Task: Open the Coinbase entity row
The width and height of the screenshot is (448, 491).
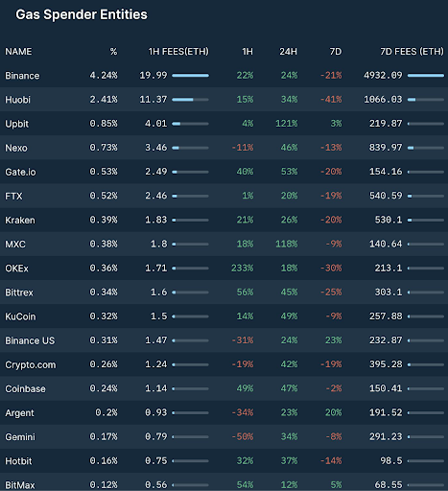Action: (224, 388)
